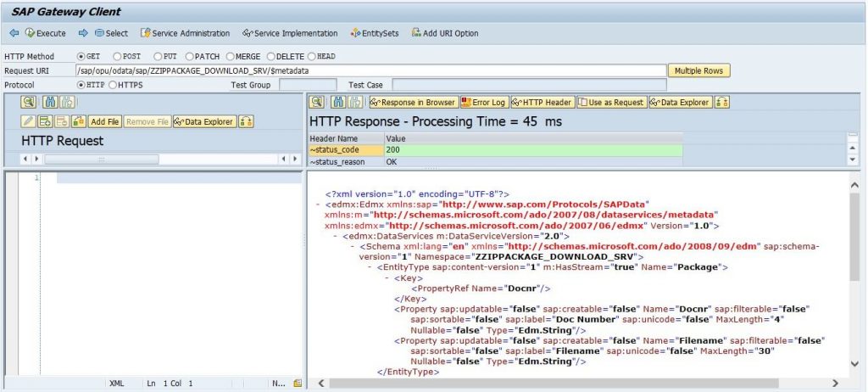Collapse the Schema XML node
Image resolution: width=868 pixels, height=392 pixels.
tap(353, 247)
